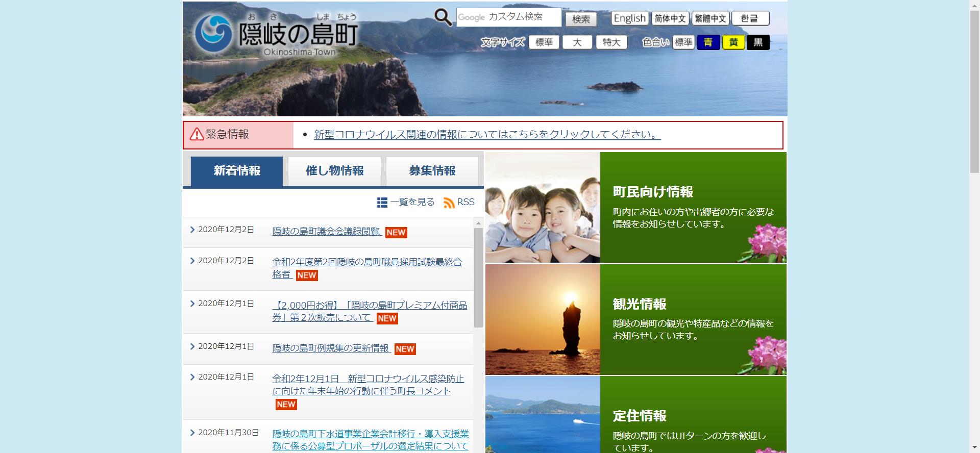Click the NEW badge next to 隠岐の島町例規集の更新情報
This screenshot has width=980, height=453.
[x=405, y=349]
